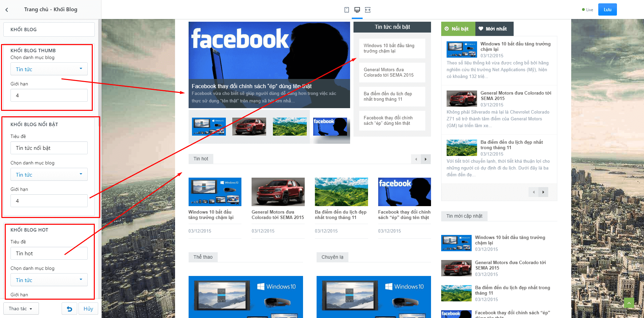This screenshot has width=644, height=318.
Task: Go to next Tin hot slide
Action: coord(426,159)
